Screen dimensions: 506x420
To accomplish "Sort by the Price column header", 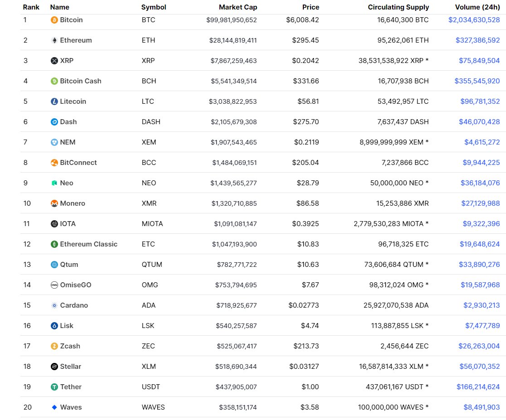I will pyautogui.click(x=311, y=7).
